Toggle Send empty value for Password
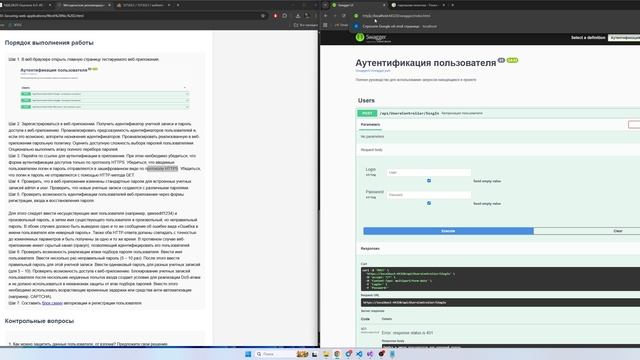The height and width of the screenshot is (360, 640). tap(429, 203)
